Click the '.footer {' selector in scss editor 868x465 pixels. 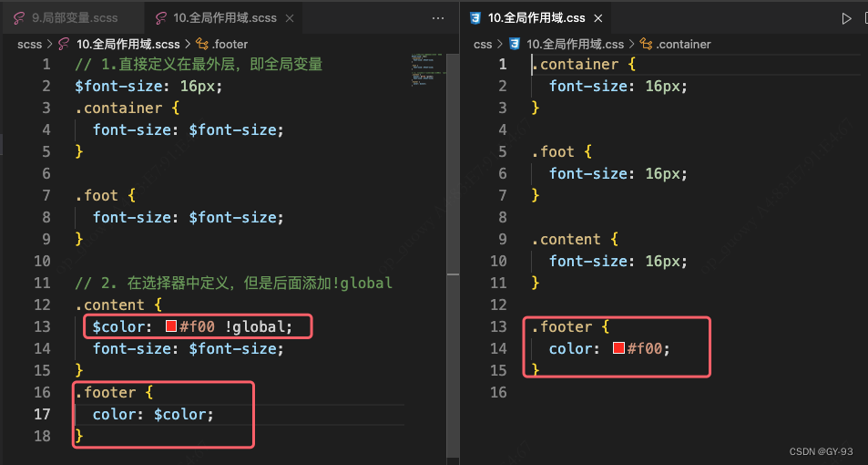click(x=114, y=392)
